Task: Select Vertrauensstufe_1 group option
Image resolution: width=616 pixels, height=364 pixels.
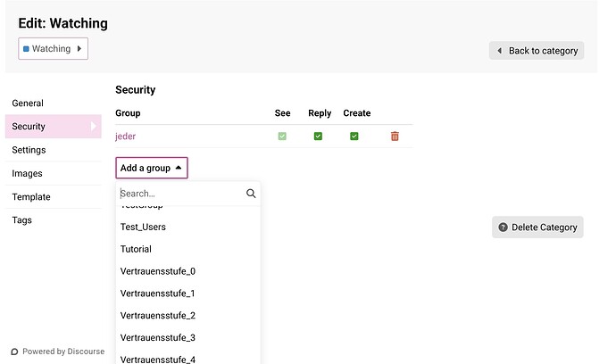Action: pos(188,294)
